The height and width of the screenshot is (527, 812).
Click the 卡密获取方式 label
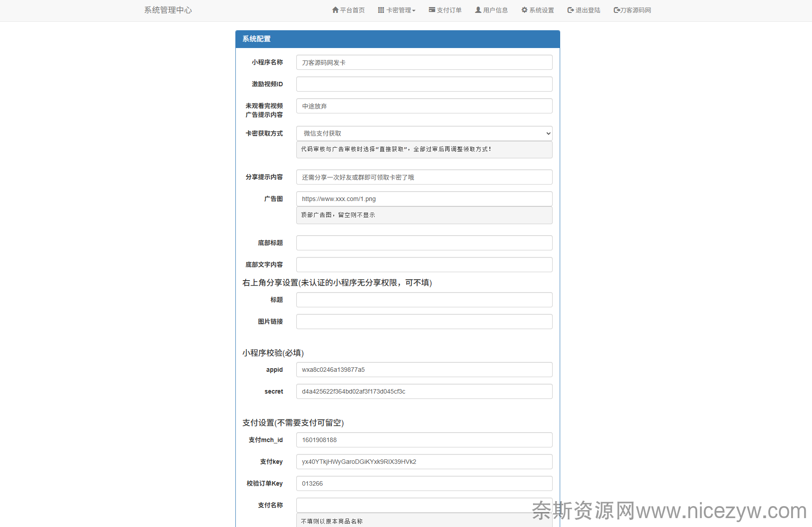[x=264, y=133]
